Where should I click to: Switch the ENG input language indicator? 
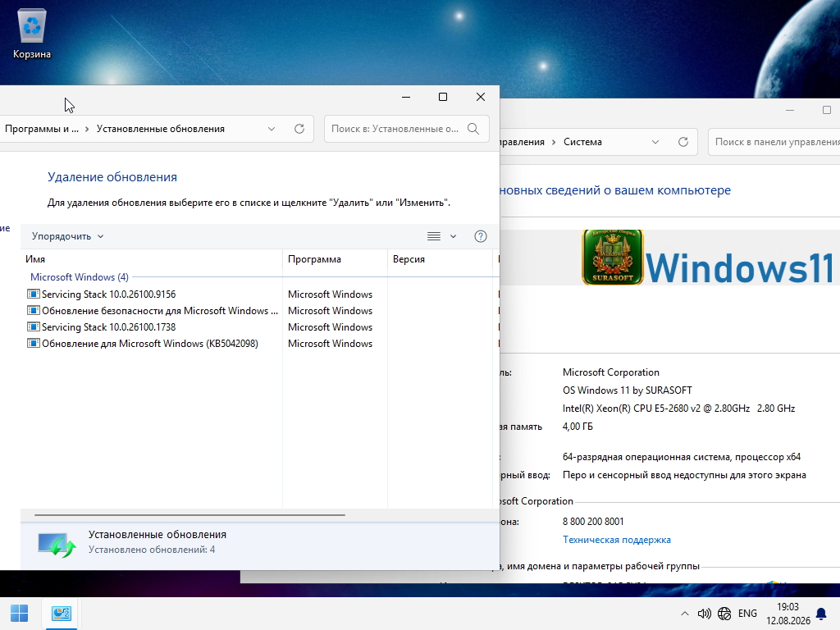point(747,614)
